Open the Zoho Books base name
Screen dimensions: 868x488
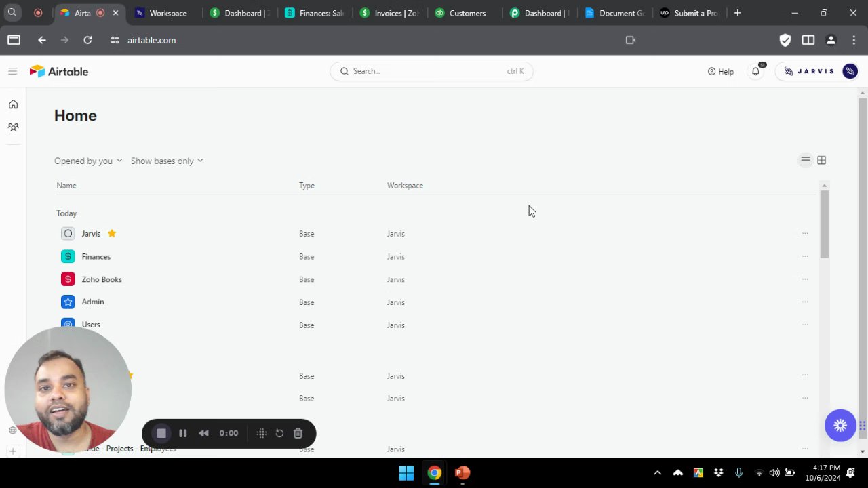click(x=102, y=279)
